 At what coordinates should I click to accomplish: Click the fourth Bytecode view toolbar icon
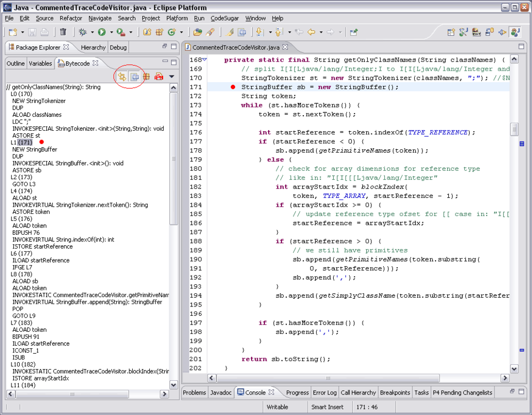pos(159,77)
